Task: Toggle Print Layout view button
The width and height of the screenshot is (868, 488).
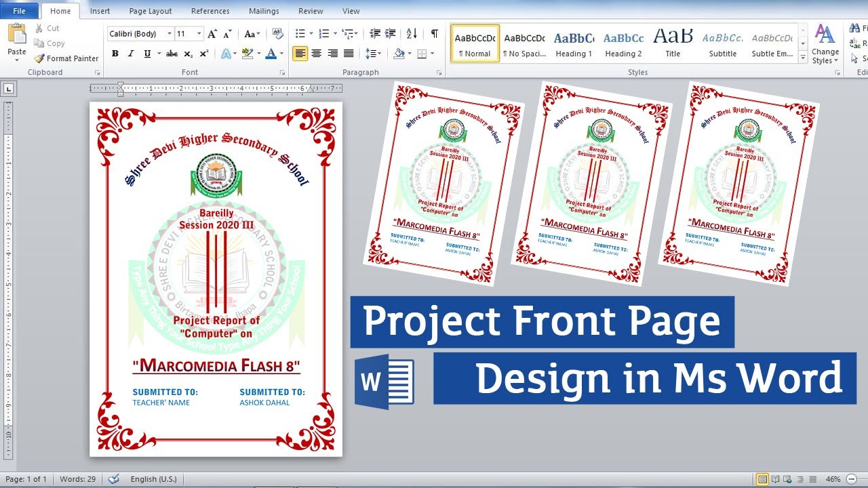Action: [x=763, y=479]
